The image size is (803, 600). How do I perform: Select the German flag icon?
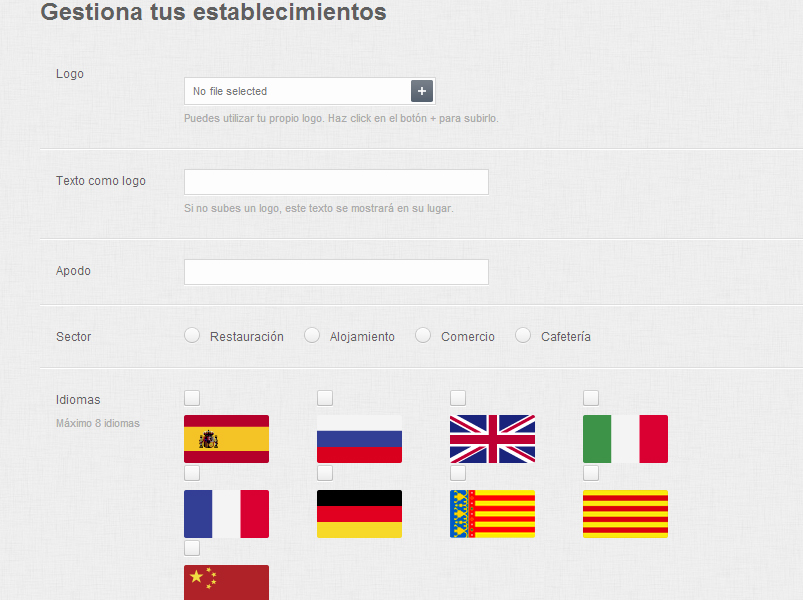[x=359, y=513]
